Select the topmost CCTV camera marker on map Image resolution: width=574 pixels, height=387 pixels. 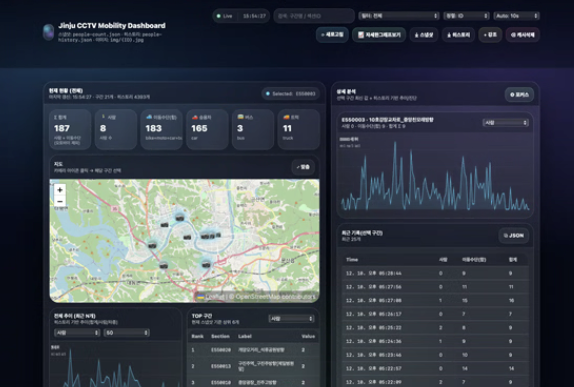click(x=179, y=218)
